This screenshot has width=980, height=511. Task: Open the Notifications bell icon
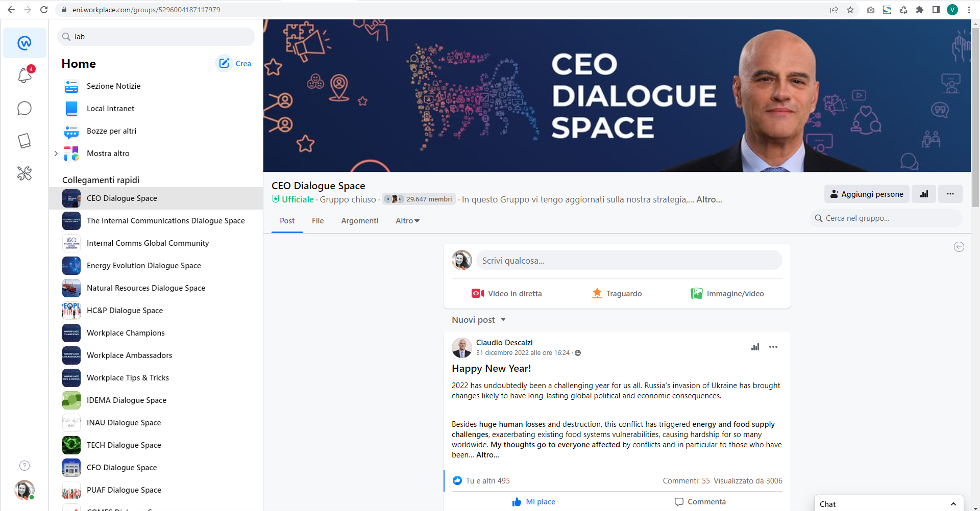24,75
